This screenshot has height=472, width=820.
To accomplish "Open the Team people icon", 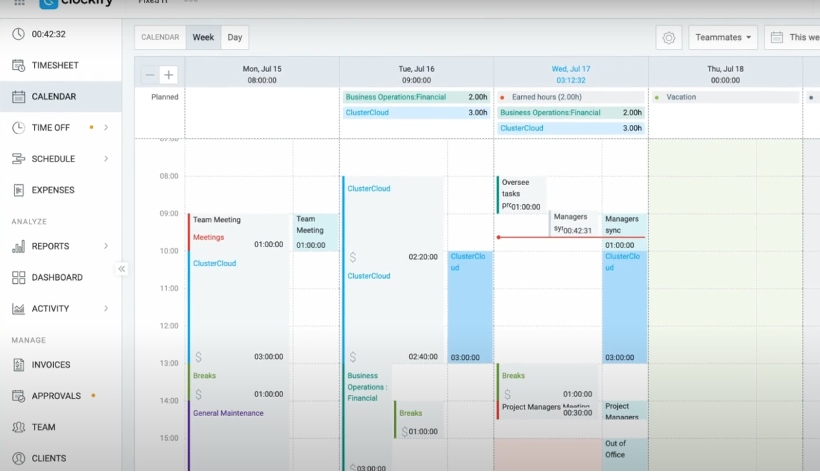I will coord(18,427).
